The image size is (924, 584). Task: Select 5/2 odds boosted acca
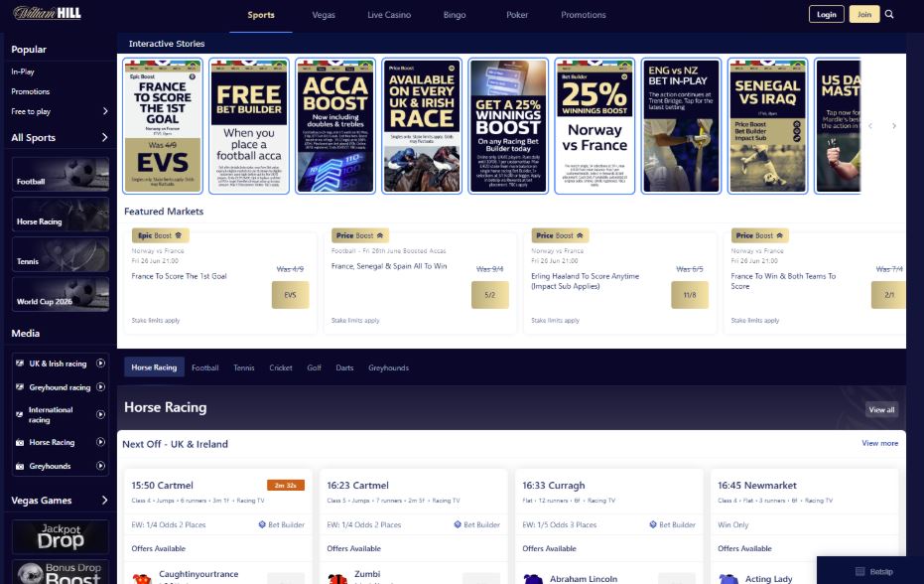[x=489, y=295]
